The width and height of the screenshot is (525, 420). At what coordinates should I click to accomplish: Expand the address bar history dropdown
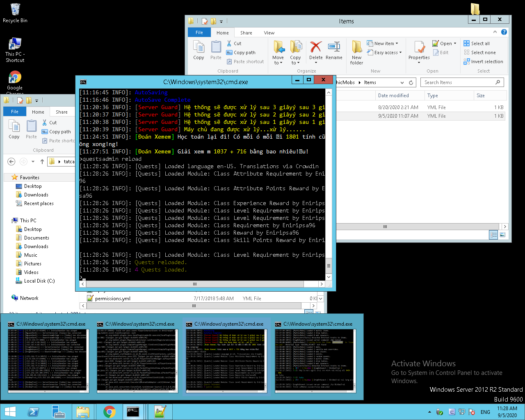[402, 82]
